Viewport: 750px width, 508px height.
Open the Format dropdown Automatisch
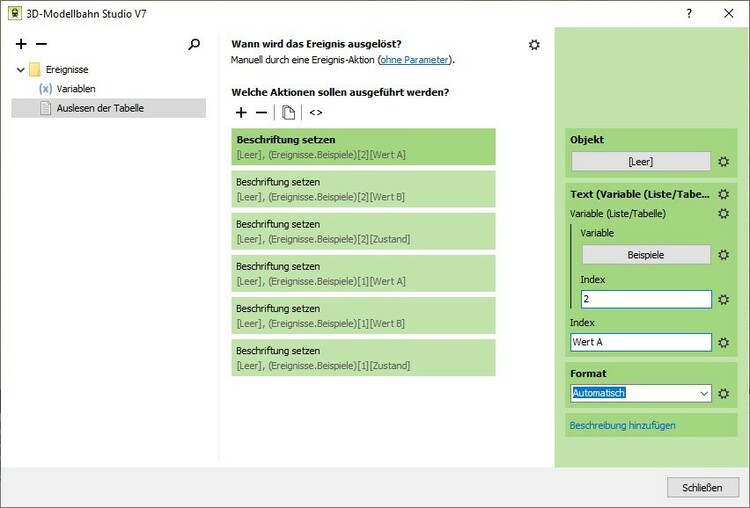[x=641, y=394]
